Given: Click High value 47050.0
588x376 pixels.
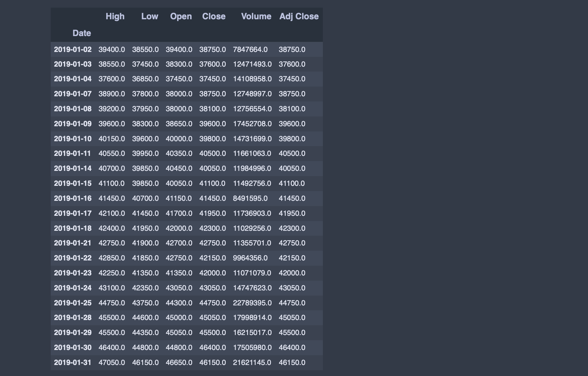Looking at the screenshot, I should coord(111,363).
